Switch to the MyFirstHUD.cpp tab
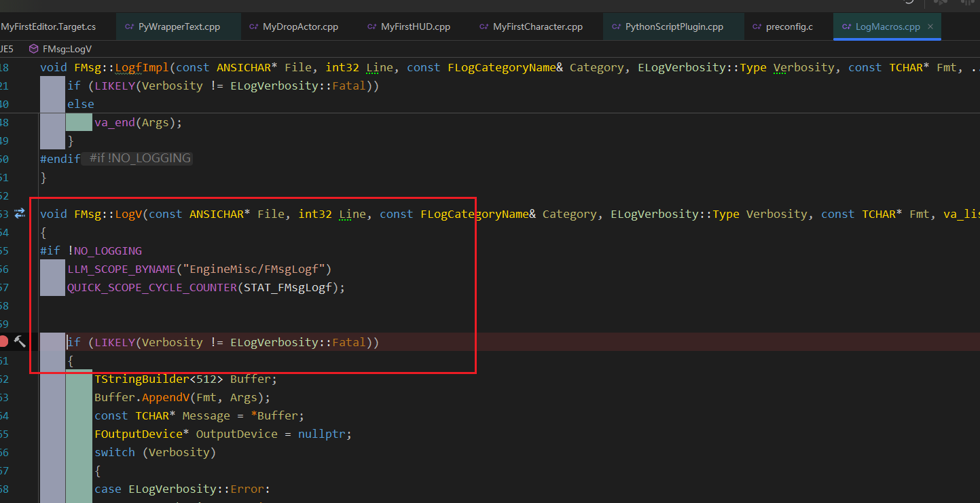The width and height of the screenshot is (980, 503). 414,26
